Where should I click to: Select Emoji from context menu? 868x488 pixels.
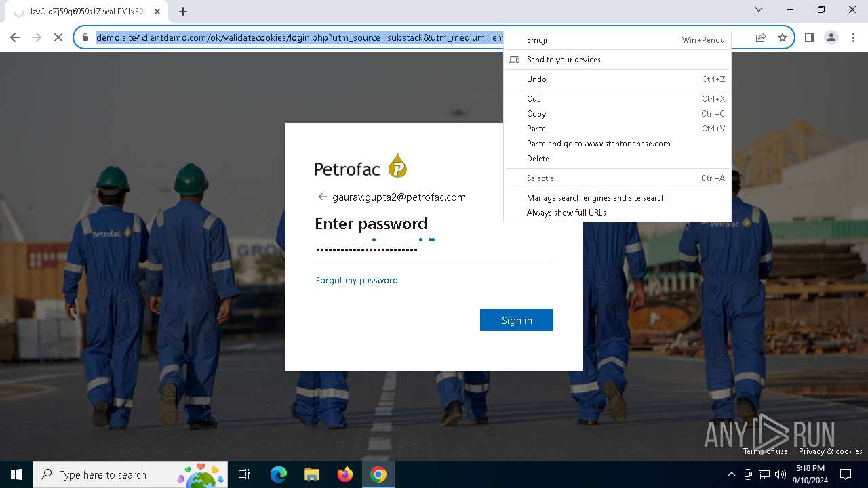617,40
